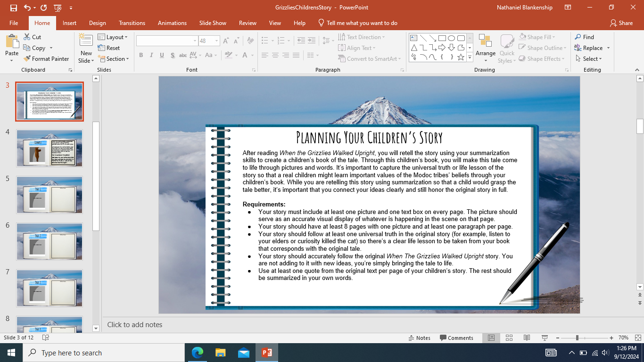Open the Layout dropdown
The height and width of the screenshot is (362, 644).
113,37
